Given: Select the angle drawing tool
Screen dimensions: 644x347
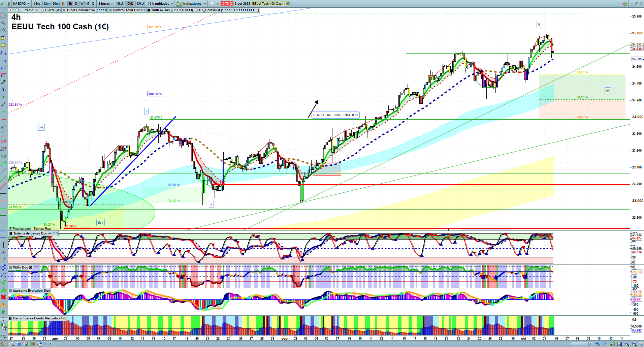Looking at the screenshot, I should click(3, 253).
